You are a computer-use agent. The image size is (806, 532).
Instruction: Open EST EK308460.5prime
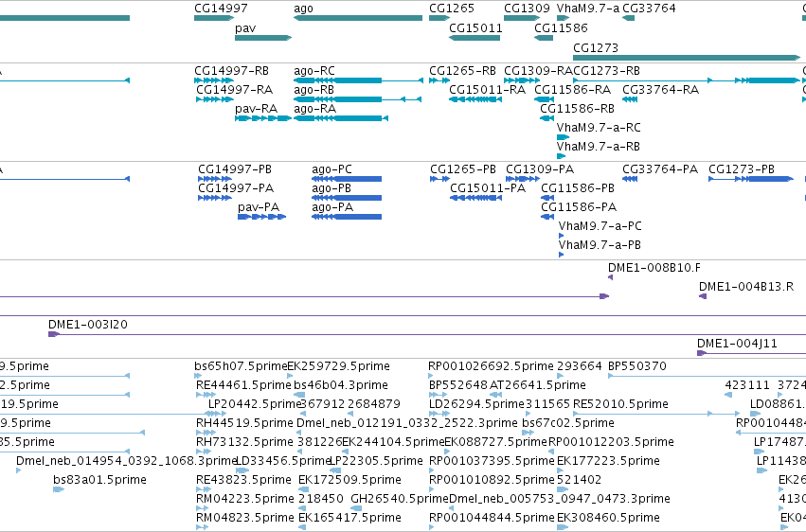[608, 518]
